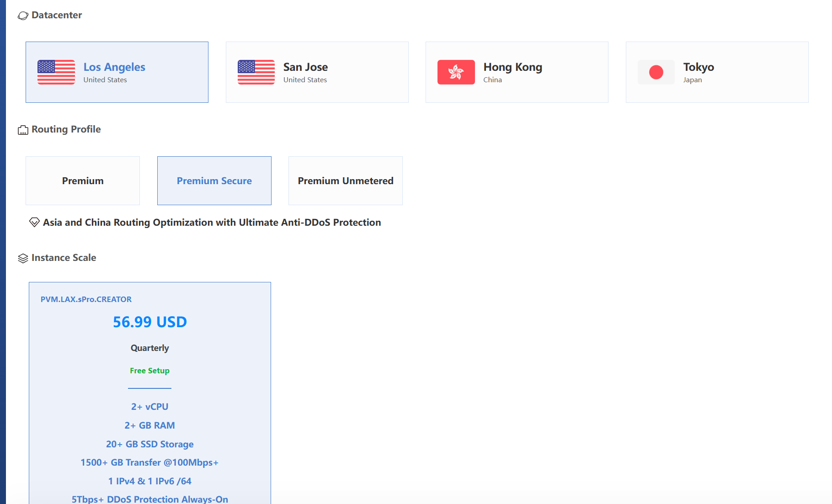Select the Premium routing profile

83,181
